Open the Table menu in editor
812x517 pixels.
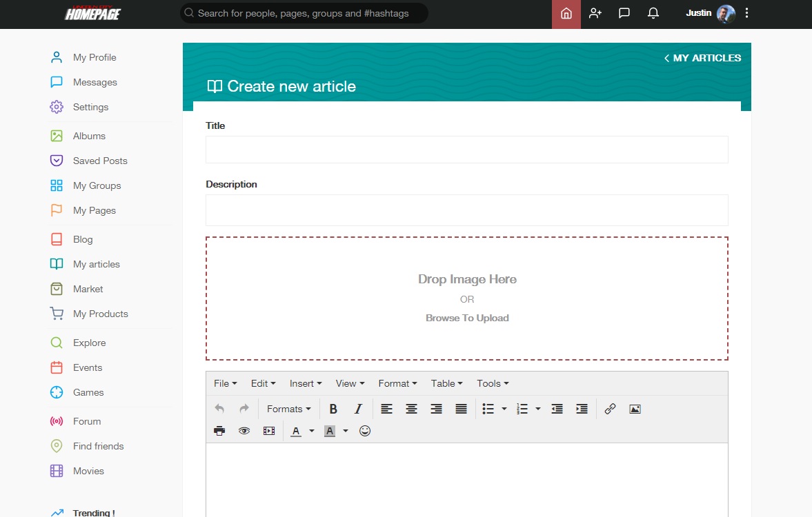click(446, 383)
